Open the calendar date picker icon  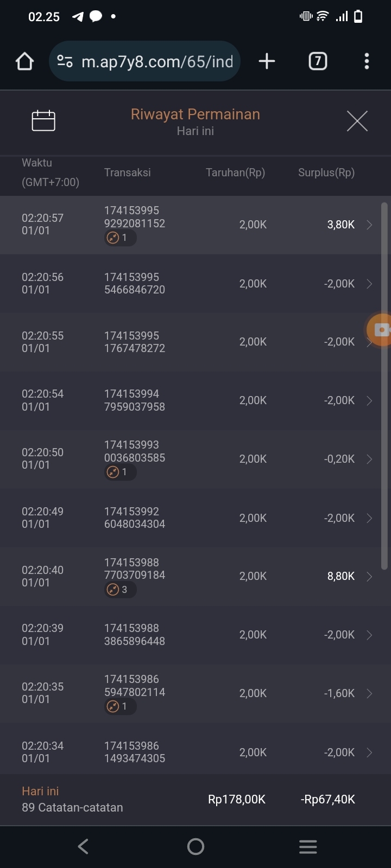43,120
